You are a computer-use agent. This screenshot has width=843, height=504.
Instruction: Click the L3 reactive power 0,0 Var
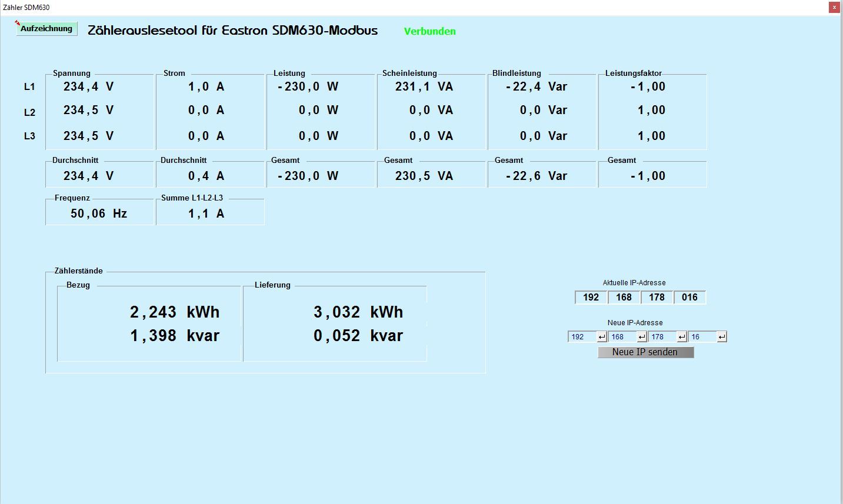544,136
